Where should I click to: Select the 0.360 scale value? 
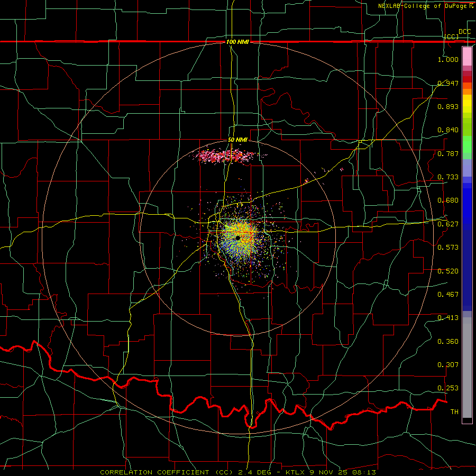448,342
